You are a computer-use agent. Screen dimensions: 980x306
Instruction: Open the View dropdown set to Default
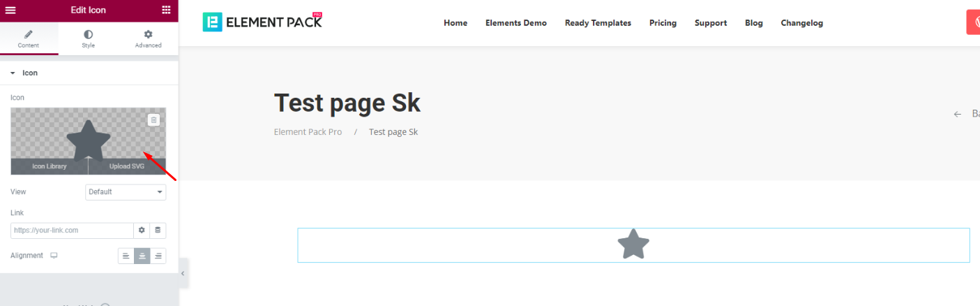click(x=126, y=192)
